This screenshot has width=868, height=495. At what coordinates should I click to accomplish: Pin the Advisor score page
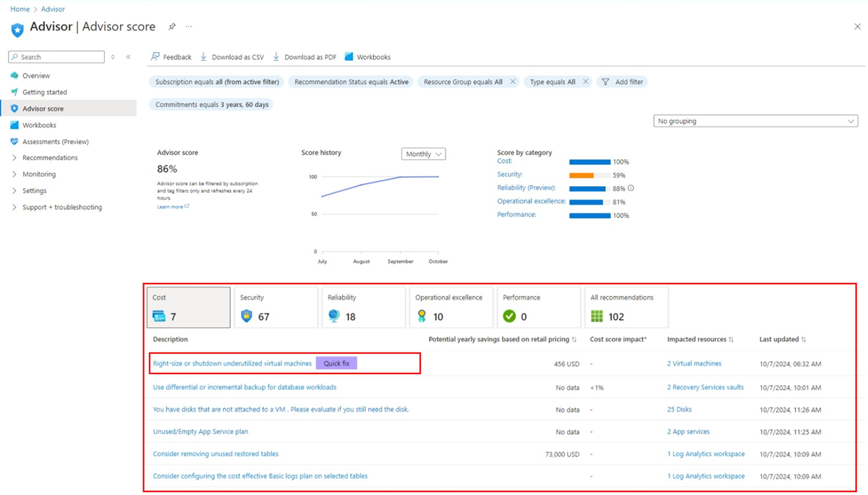pyautogui.click(x=171, y=27)
